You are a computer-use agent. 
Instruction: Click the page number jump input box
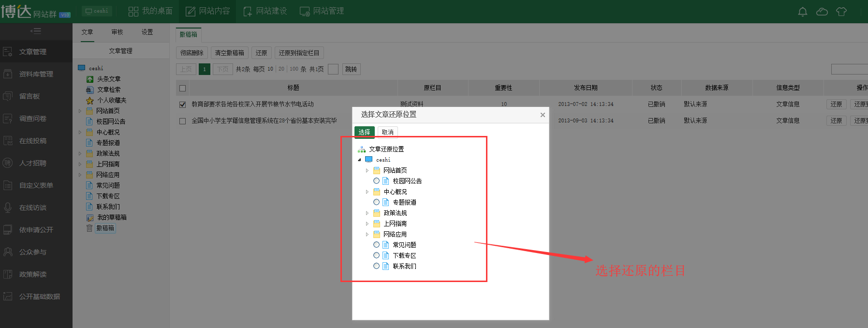point(333,69)
